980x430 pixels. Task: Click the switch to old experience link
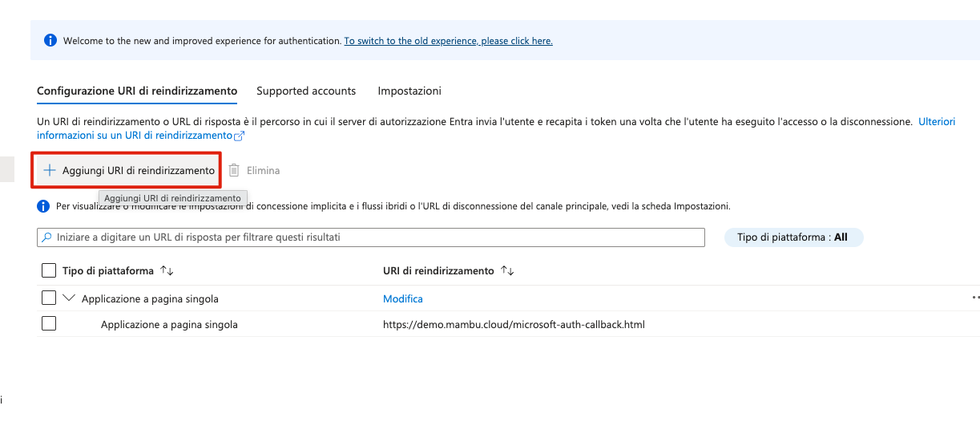[x=448, y=41]
